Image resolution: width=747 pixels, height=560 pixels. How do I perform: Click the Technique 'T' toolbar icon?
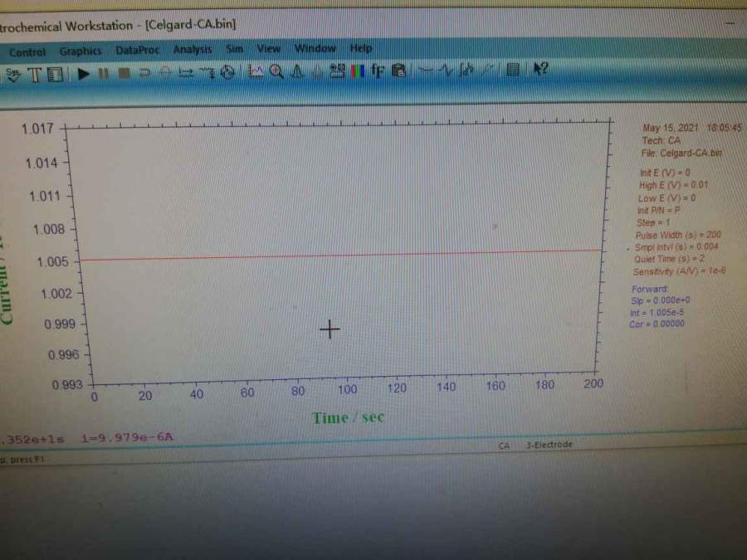tap(35, 74)
